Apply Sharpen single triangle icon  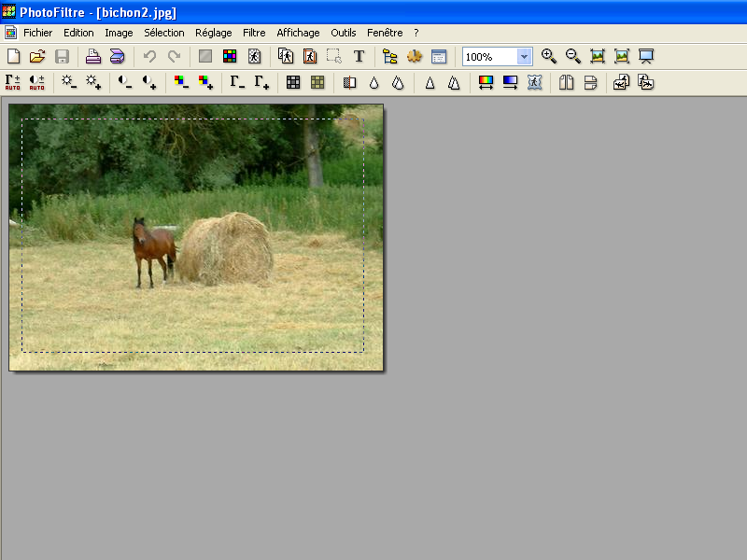click(x=430, y=82)
